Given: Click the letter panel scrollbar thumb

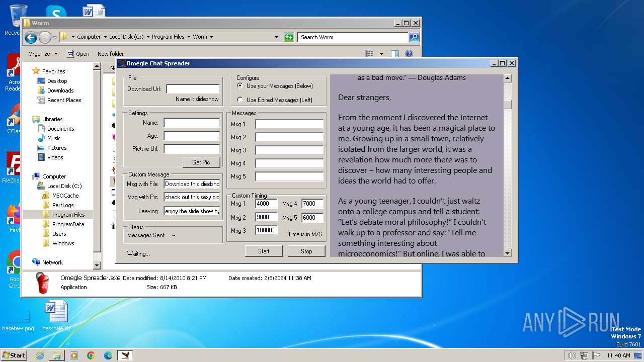Looking at the screenshot, I should [x=507, y=104].
